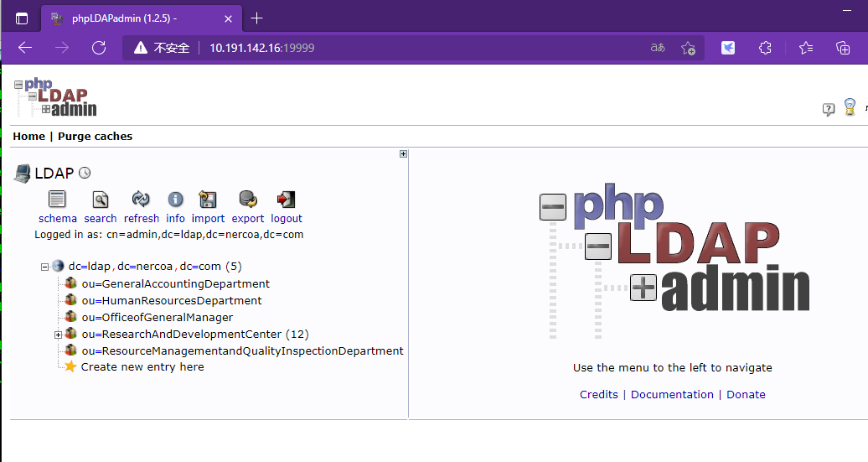Screen dimensions: 868x462
Task: Click the Home menu link
Action: pos(28,137)
